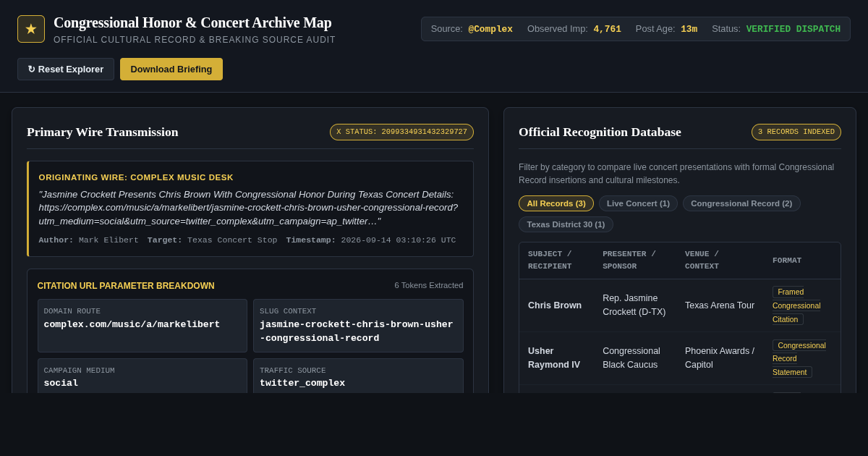This screenshot has width=868, height=456.
Task: Click the observed impressions value 4,761
Action: pyautogui.click(x=608, y=29)
